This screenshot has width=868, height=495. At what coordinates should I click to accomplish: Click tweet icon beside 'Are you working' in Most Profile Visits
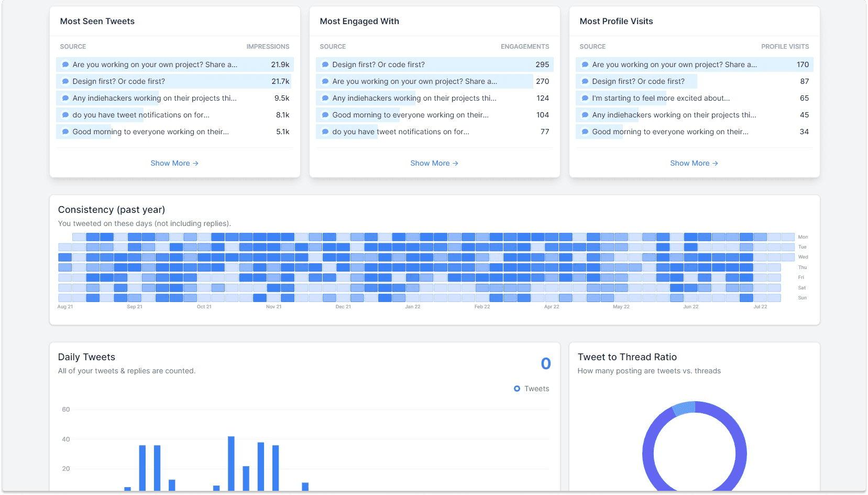click(585, 64)
